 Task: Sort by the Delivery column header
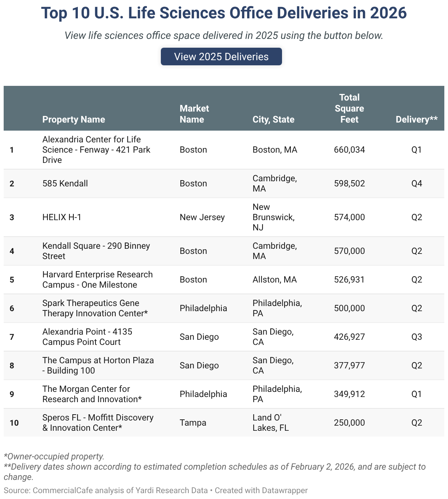pos(417,119)
